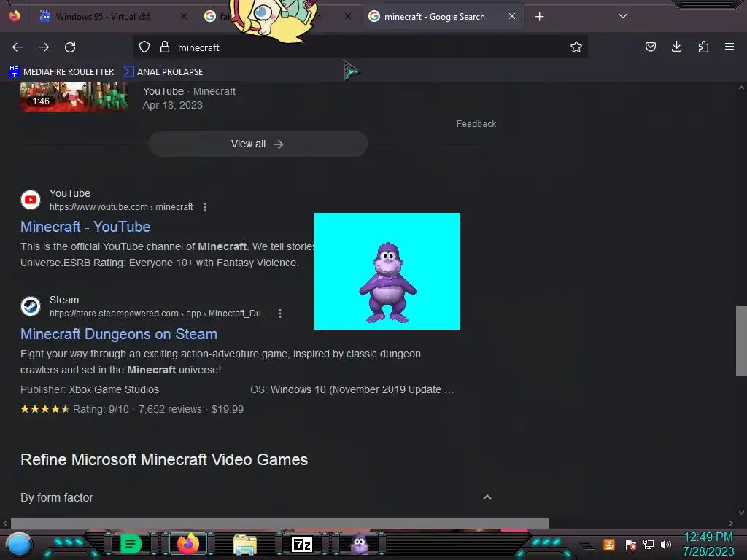Click the Firefox logo at tab bar start
The image size is (747, 560).
pyautogui.click(x=15, y=16)
